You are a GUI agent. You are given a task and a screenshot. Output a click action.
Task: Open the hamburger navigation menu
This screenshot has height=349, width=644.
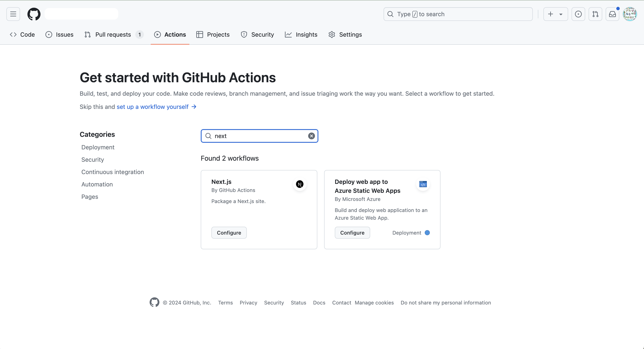[x=13, y=14]
